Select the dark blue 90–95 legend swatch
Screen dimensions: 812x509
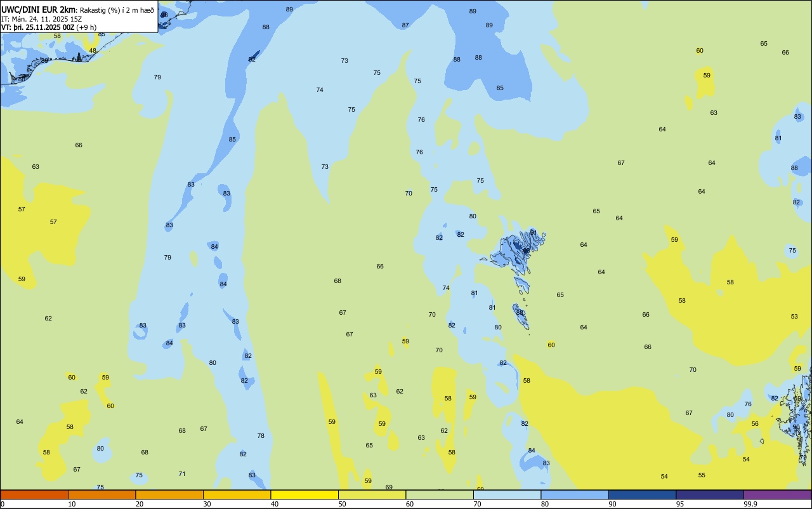tap(642, 494)
